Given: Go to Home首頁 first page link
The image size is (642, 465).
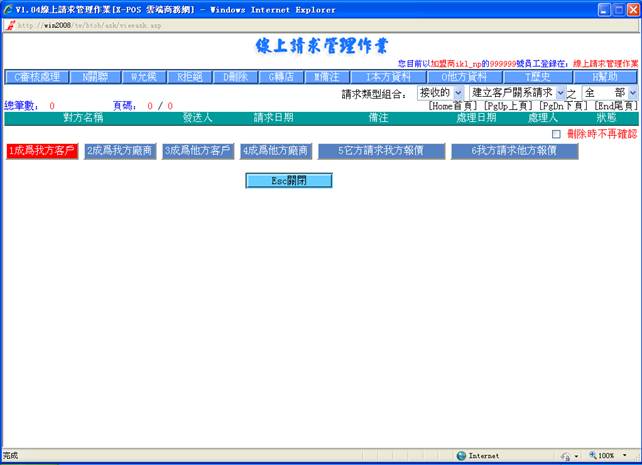Looking at the screenshot, I should point(454,105).
